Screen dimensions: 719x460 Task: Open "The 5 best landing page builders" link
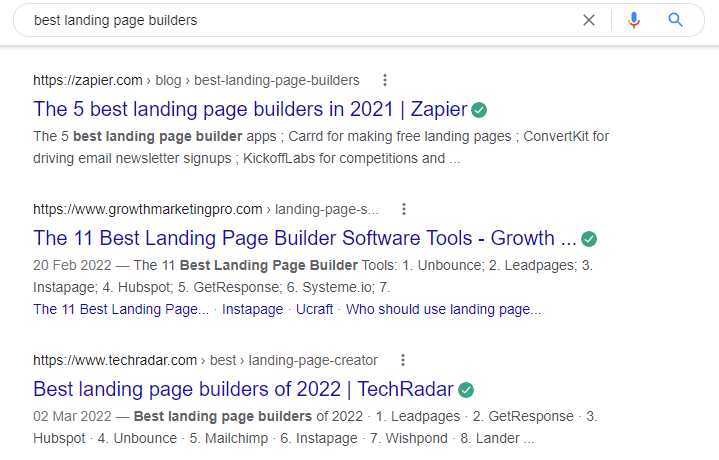click(250, 109)
